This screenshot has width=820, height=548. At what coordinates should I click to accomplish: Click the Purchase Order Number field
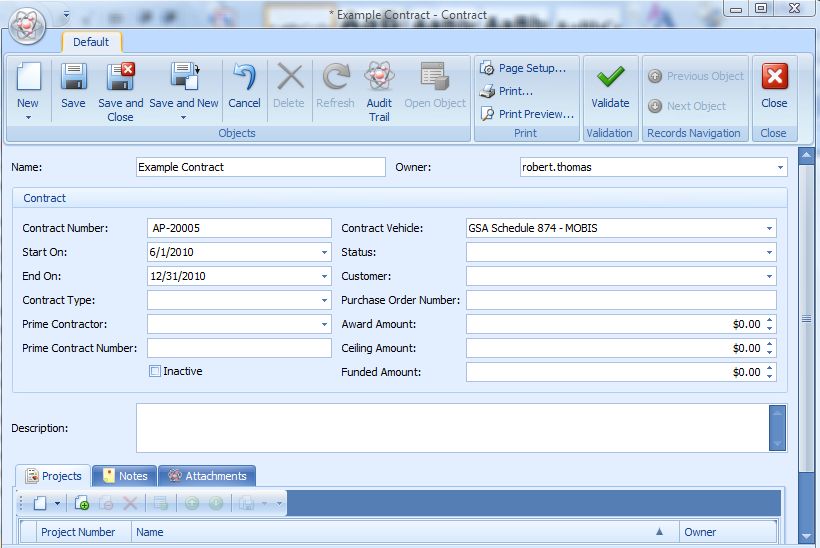pos(621,301)
